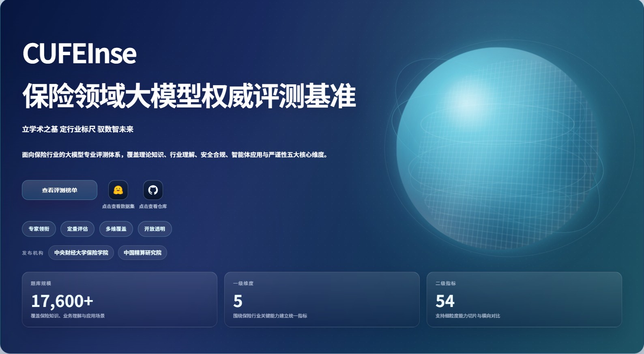Select the 定量评估 tag

(x=77, y=229)
